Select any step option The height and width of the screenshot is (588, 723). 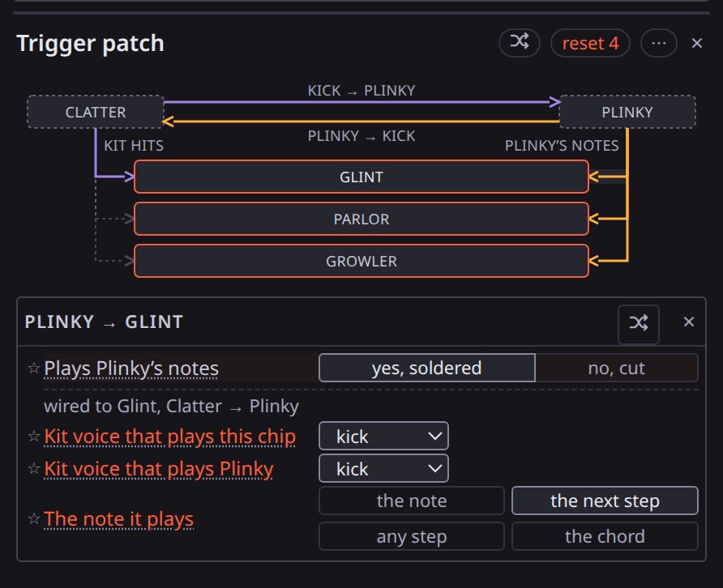411,536
